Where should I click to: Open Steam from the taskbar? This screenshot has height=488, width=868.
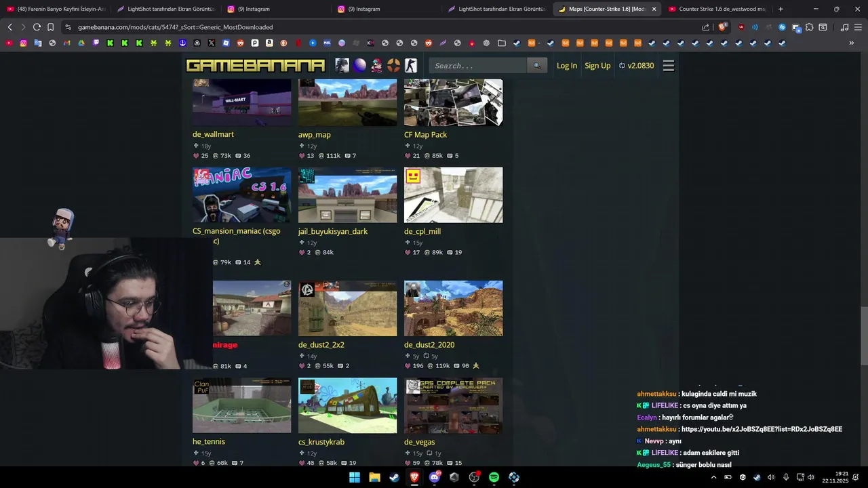394,477
